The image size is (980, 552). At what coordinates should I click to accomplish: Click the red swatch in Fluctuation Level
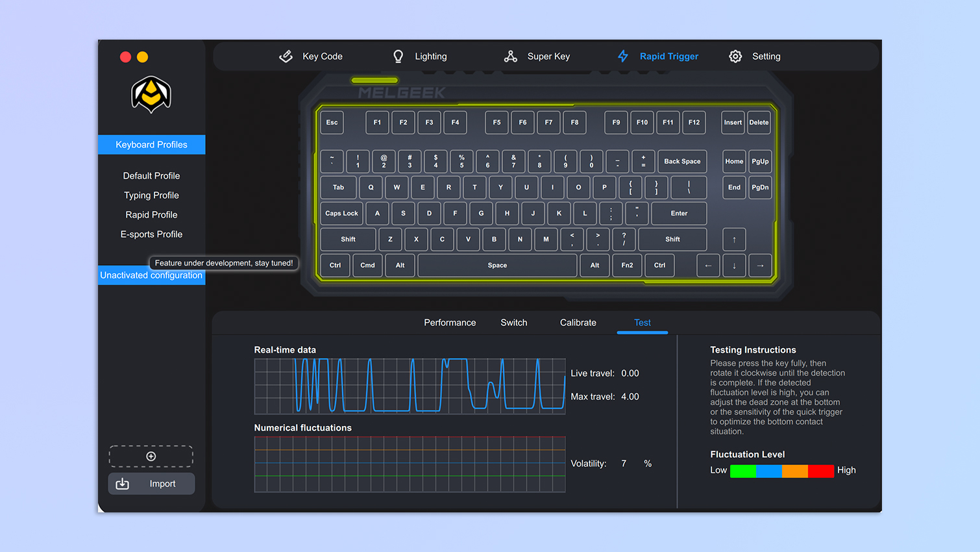click(821, 471)
